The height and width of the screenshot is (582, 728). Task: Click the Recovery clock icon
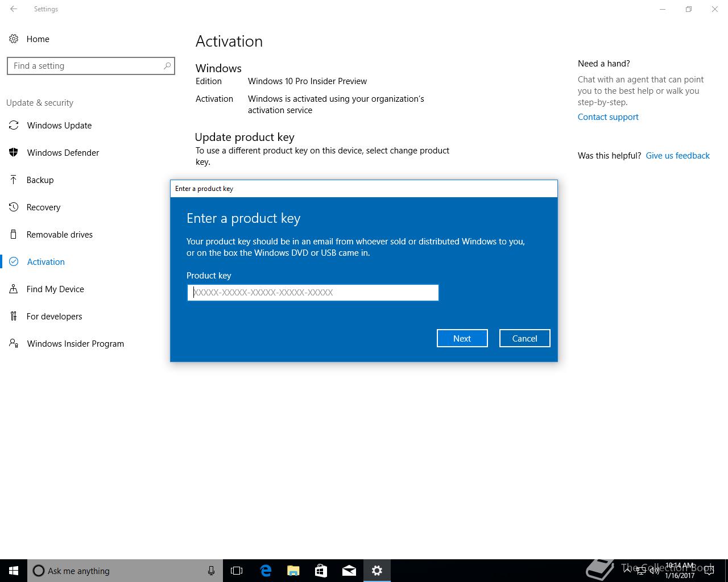tap(14, 207)
